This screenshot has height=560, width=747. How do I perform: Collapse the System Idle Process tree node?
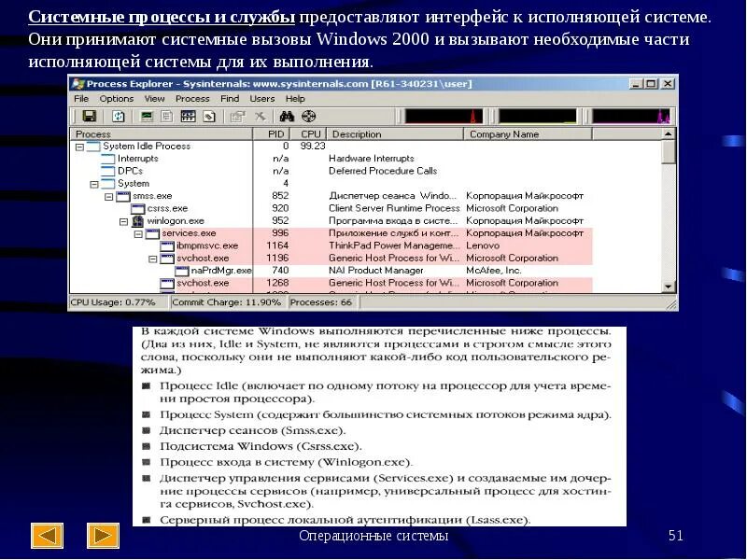(x=79, y=147)
